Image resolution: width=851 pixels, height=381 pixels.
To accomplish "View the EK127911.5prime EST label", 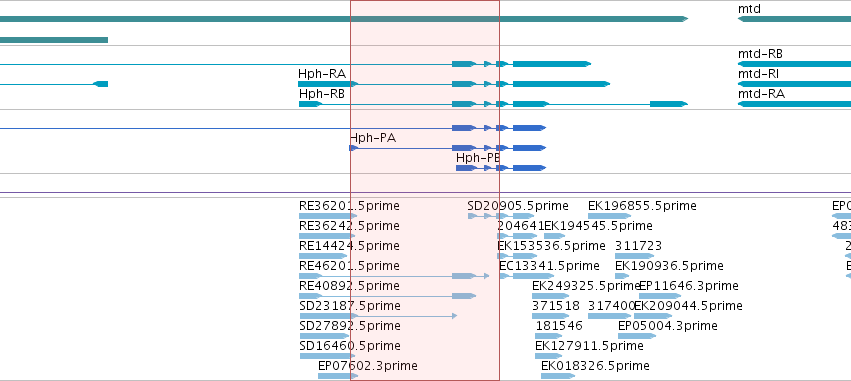I will (x=589, y=346).
